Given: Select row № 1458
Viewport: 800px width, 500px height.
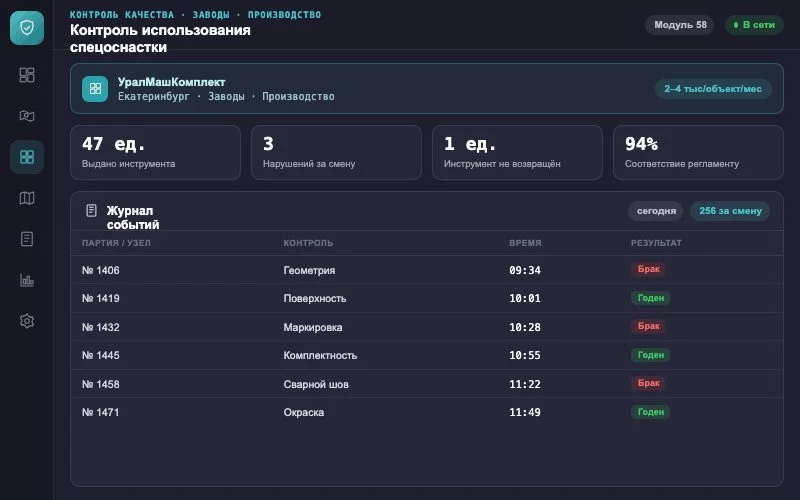Looking at the screenshot, I should 427,384.
